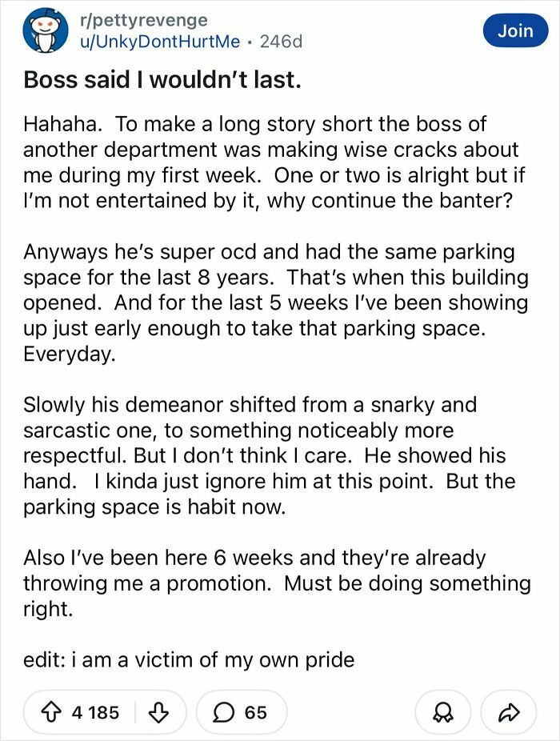Click the r/pettyrevenge snoo avatar
The height and width of the screenshot is (741, 560).
(x=46, y=30)
